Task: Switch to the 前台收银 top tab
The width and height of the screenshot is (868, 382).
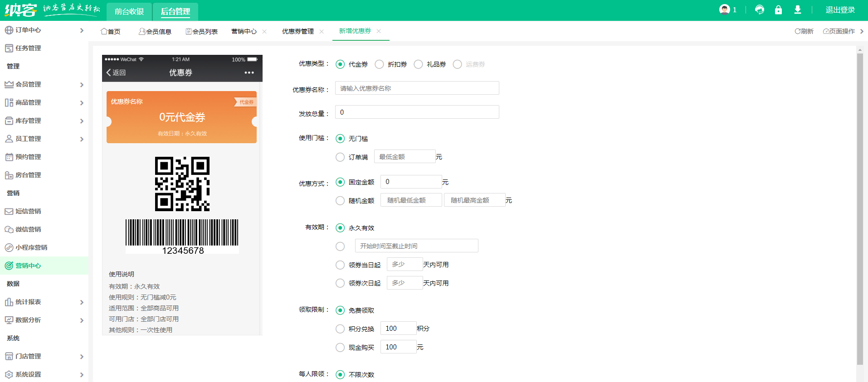Action: point(129,12)
